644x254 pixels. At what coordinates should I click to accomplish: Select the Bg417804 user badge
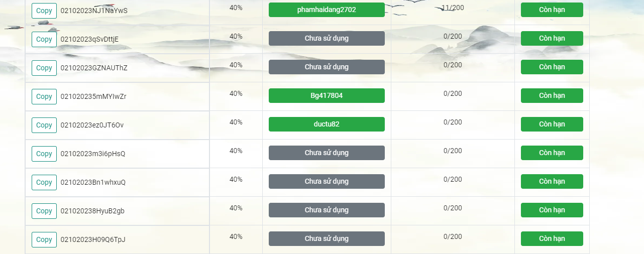[x=327, y=95]
